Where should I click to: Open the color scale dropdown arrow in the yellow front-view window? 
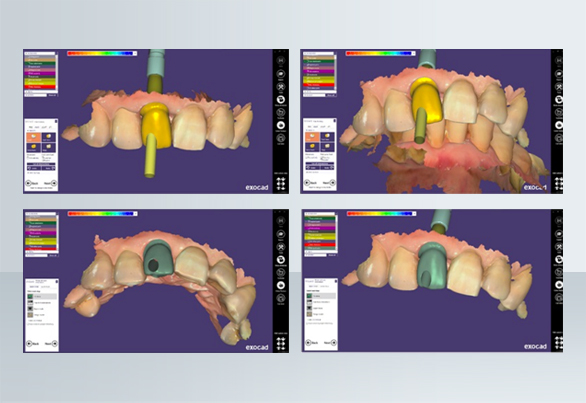tap(135, 53)
